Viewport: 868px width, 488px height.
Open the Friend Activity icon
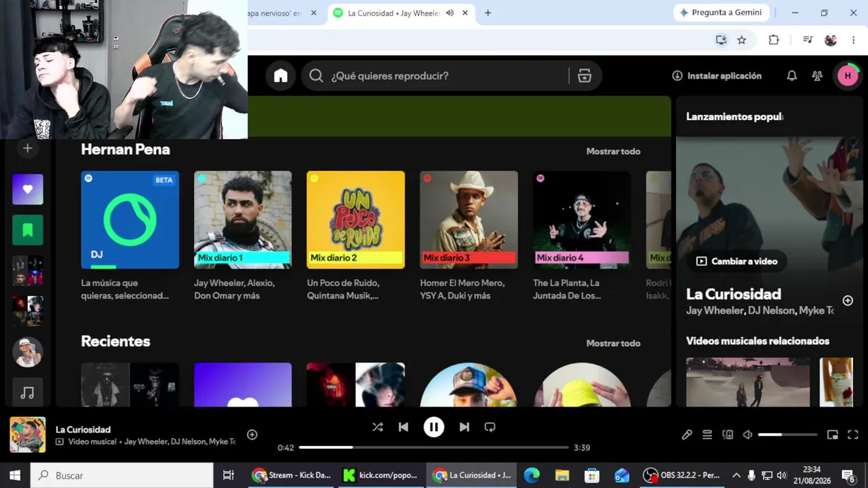pyautogui.click(x=817, y=76)
